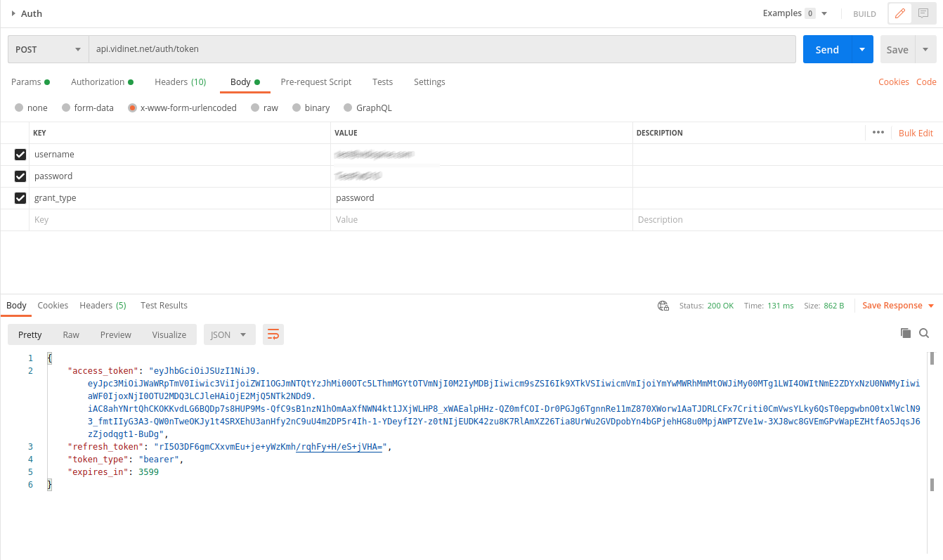The width and height of the screenshot is (943, 560).
Task: Open the three-dots column options menu
Action: [878, 132]
